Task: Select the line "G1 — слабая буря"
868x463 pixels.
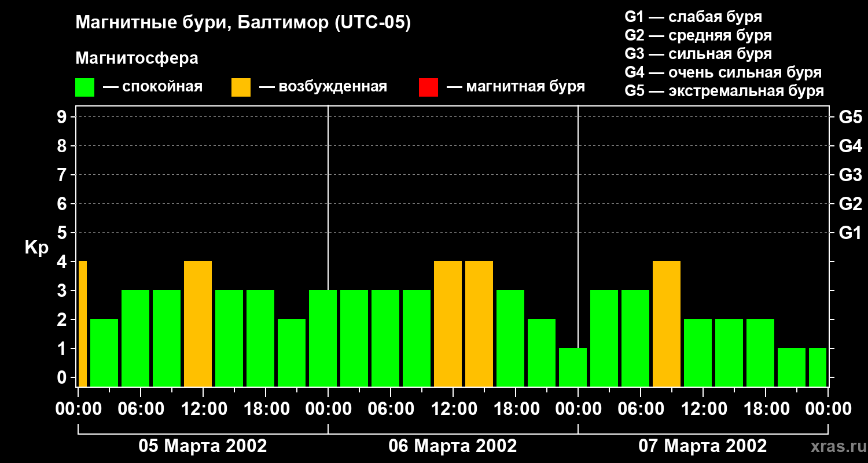Action: pos(693,17)
